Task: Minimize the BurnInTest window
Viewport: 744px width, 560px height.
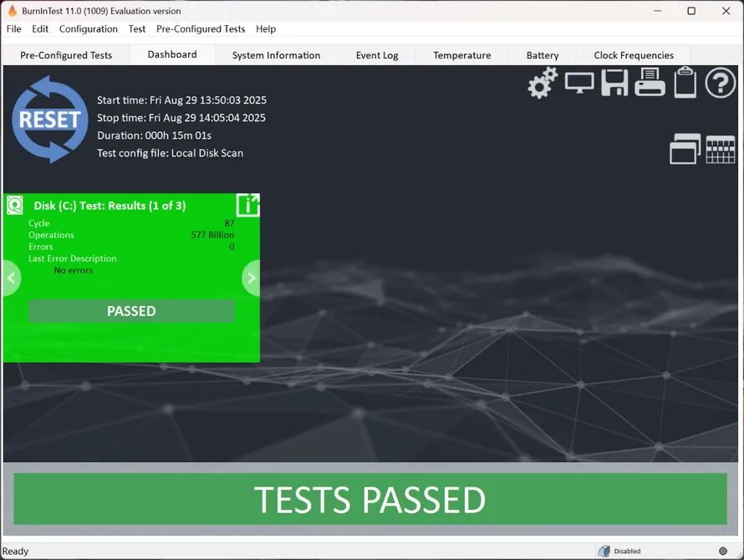Action: pos(657,11)
